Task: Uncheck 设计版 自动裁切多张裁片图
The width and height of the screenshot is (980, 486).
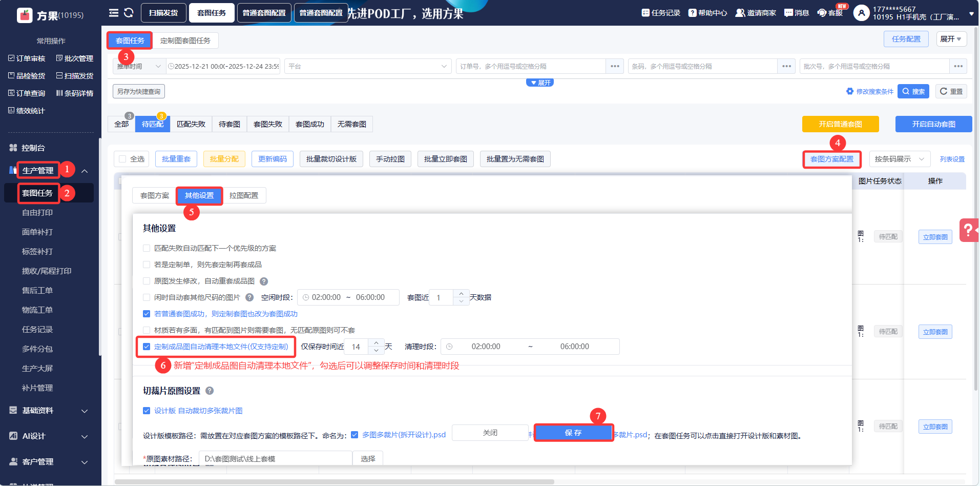Action: (x=147, y=411)
